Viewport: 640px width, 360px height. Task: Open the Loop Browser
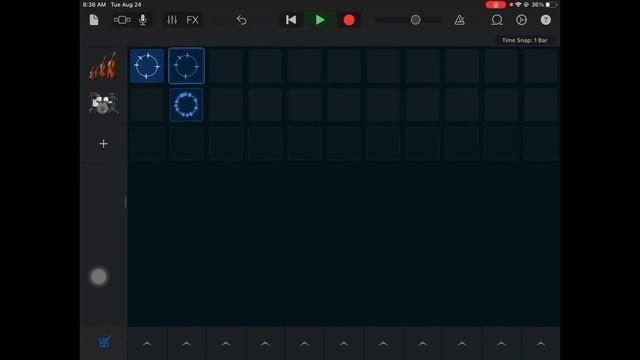(x=497, y=20)
